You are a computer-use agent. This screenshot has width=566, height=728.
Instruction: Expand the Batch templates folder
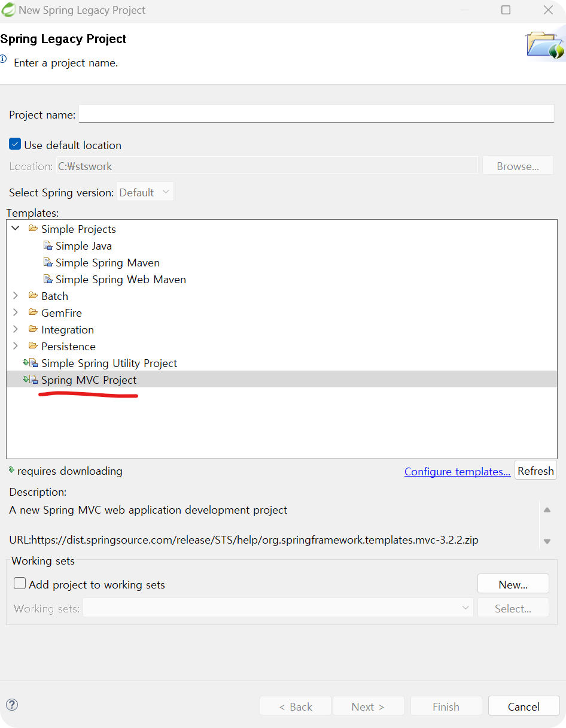click(x=16, y=296)
